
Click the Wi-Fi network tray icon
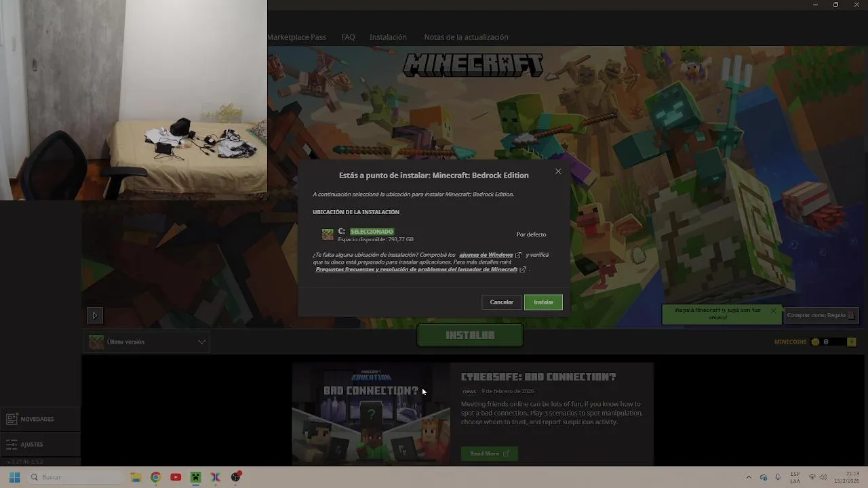[812, 477]
